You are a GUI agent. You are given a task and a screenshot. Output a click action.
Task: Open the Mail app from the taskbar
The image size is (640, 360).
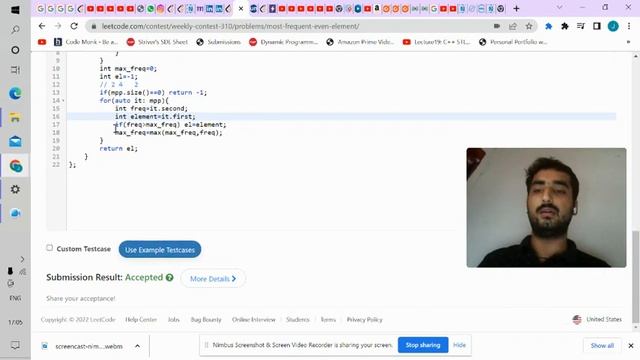point(15,142)
